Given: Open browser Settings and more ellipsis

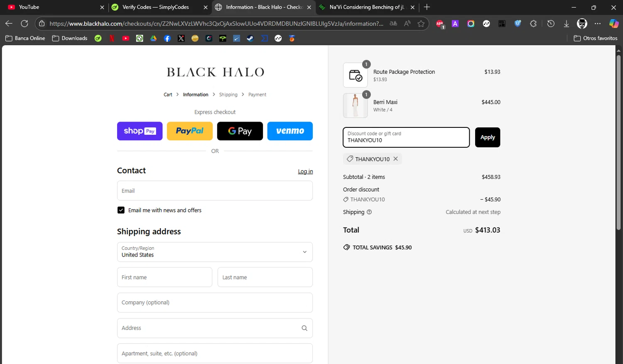Looking at the screenshot, I should (598, 24).
